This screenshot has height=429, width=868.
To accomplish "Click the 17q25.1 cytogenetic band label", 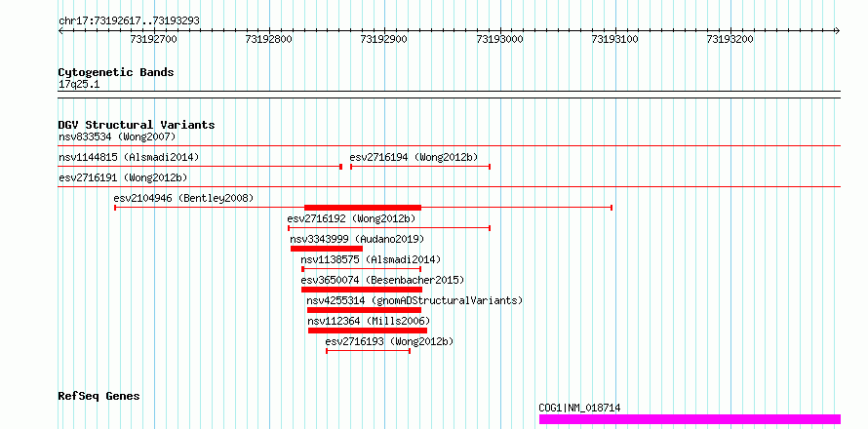I will coord(79,85).
